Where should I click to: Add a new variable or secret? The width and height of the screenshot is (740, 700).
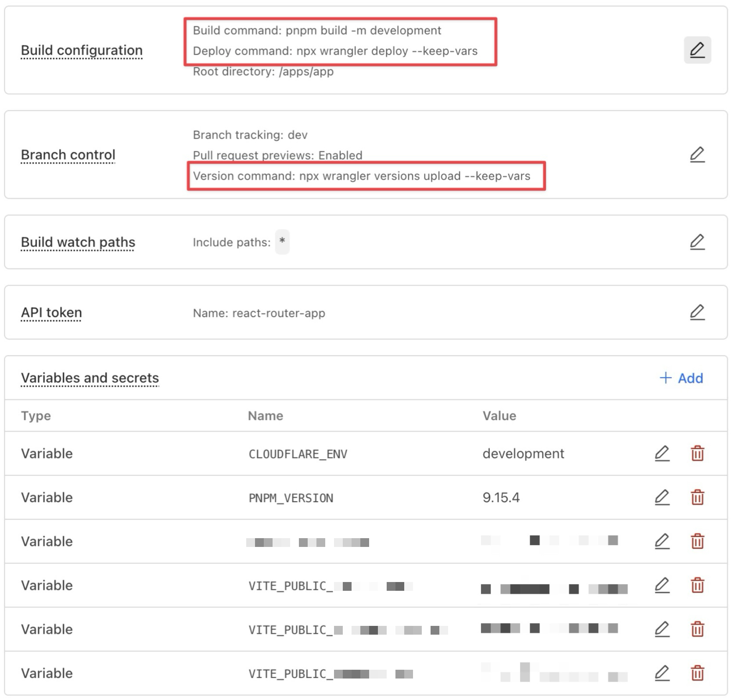[x=681, y=378]
